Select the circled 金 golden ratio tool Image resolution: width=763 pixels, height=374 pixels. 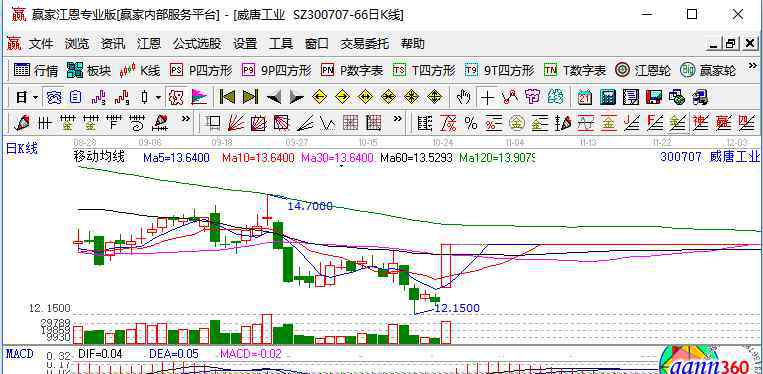coord(516,124)
